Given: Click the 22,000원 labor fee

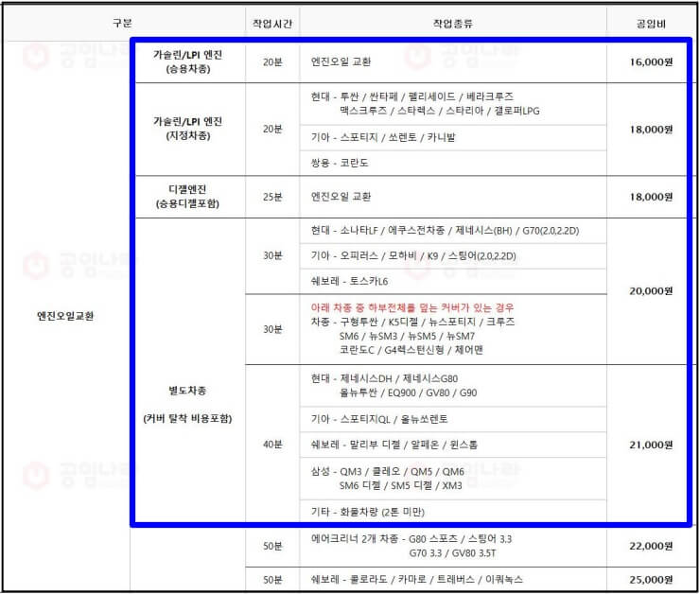Looking at the screenshot, I should click(x=651, y=546).
